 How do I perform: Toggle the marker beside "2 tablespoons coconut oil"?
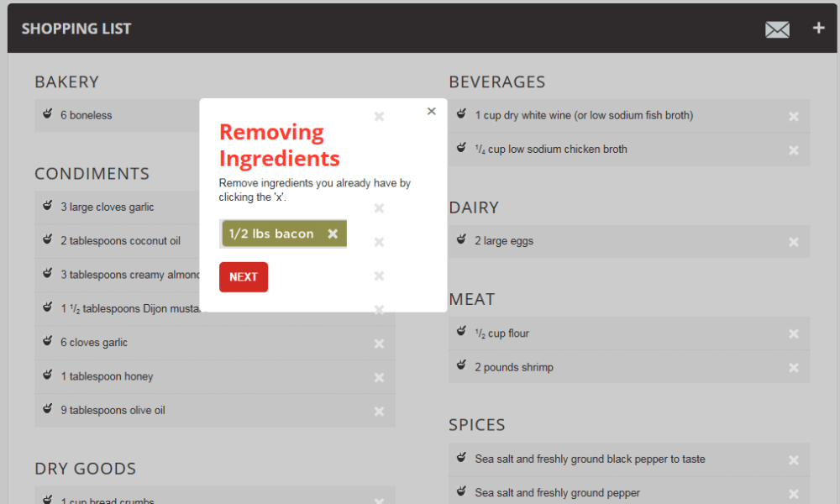pos(46,240)
